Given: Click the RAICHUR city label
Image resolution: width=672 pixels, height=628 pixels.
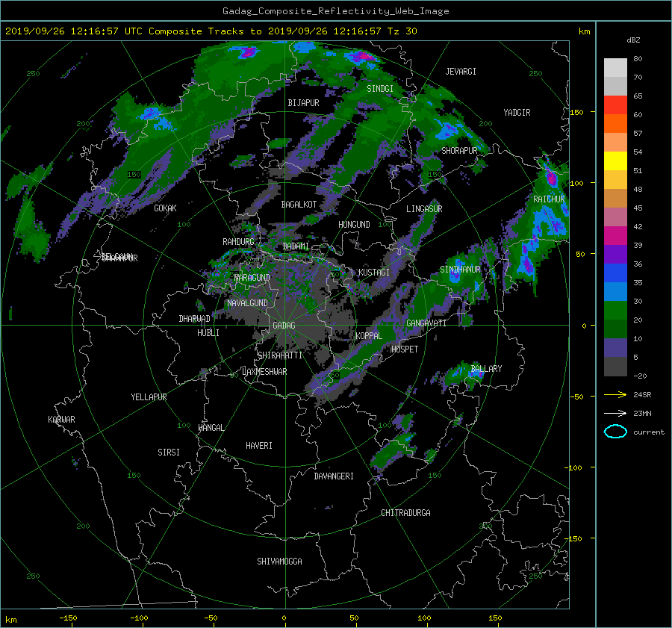Looking at the screenshot, I should pos(549,199).
